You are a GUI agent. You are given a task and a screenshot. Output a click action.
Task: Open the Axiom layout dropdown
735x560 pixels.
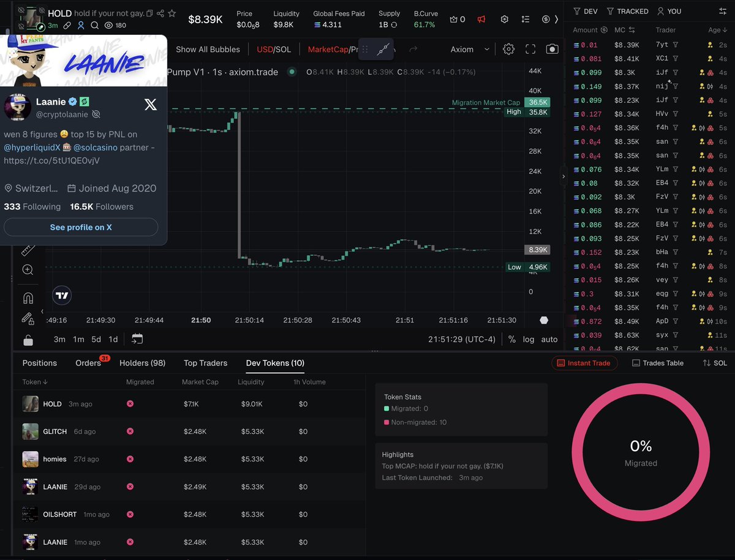tap(470, 50)
